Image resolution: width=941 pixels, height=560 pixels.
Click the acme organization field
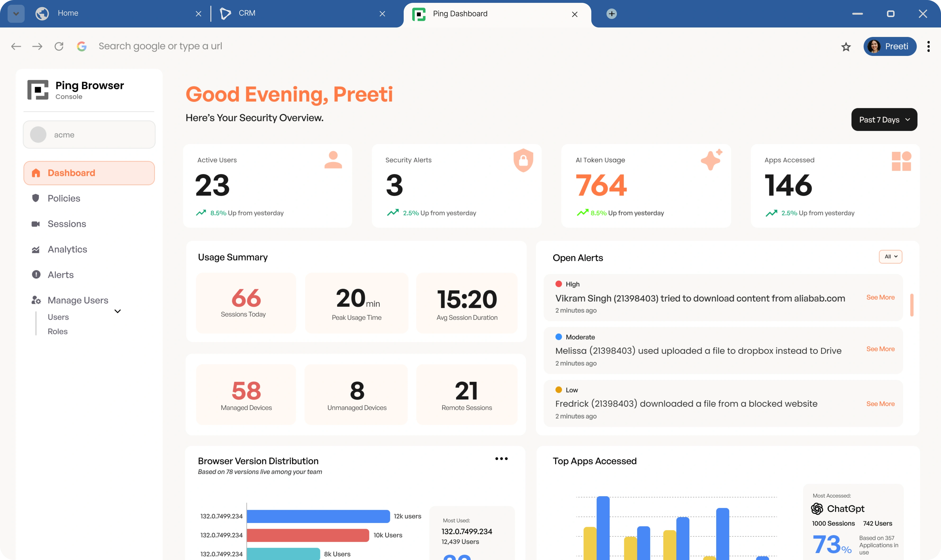[89, 135]
